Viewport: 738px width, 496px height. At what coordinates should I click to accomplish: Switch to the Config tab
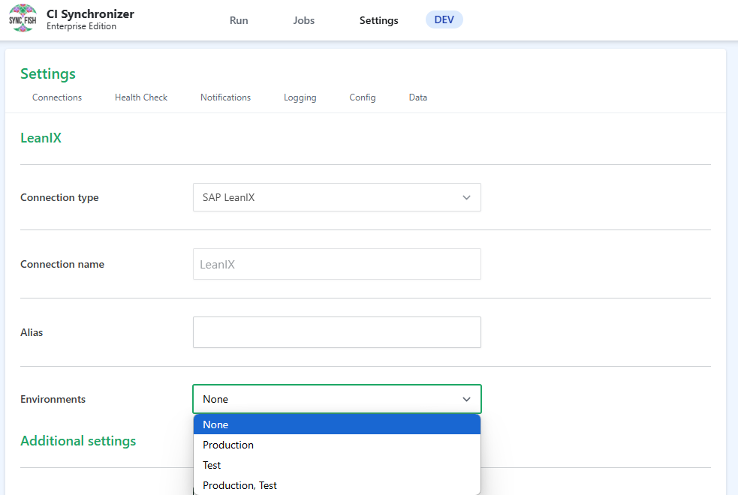[x=362, y=97]
